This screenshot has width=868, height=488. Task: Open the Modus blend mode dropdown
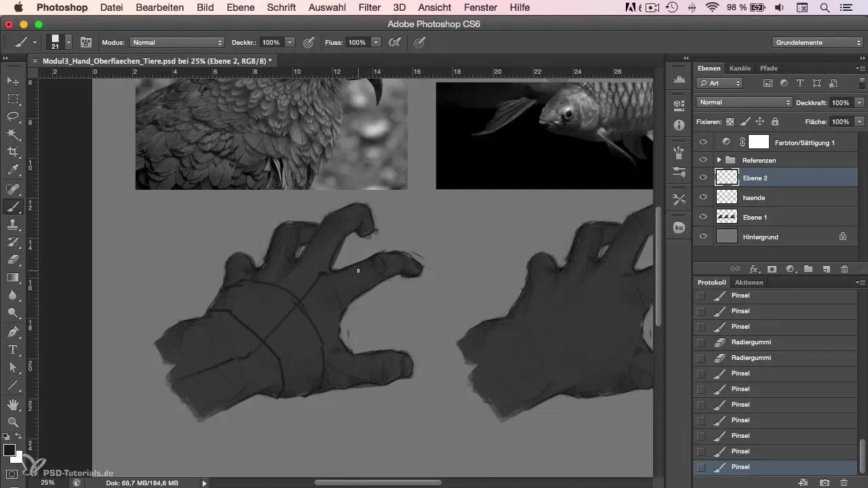tap(176, 42)
